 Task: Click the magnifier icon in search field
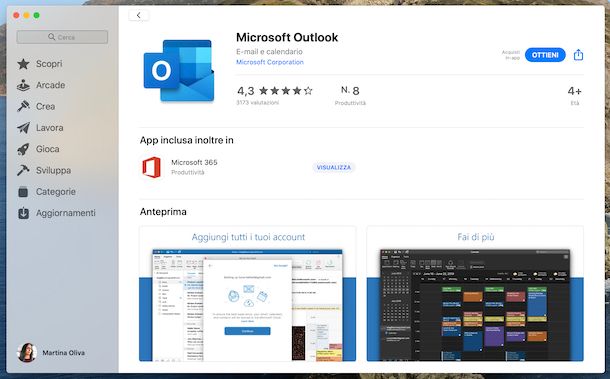(x=52, y=37)
